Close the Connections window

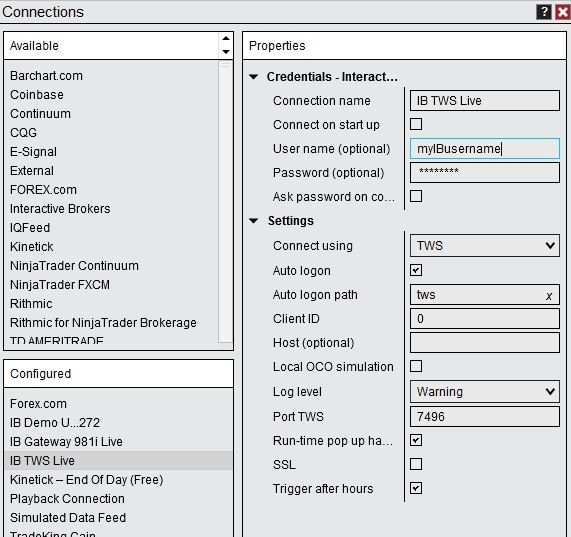coord(563,12)
